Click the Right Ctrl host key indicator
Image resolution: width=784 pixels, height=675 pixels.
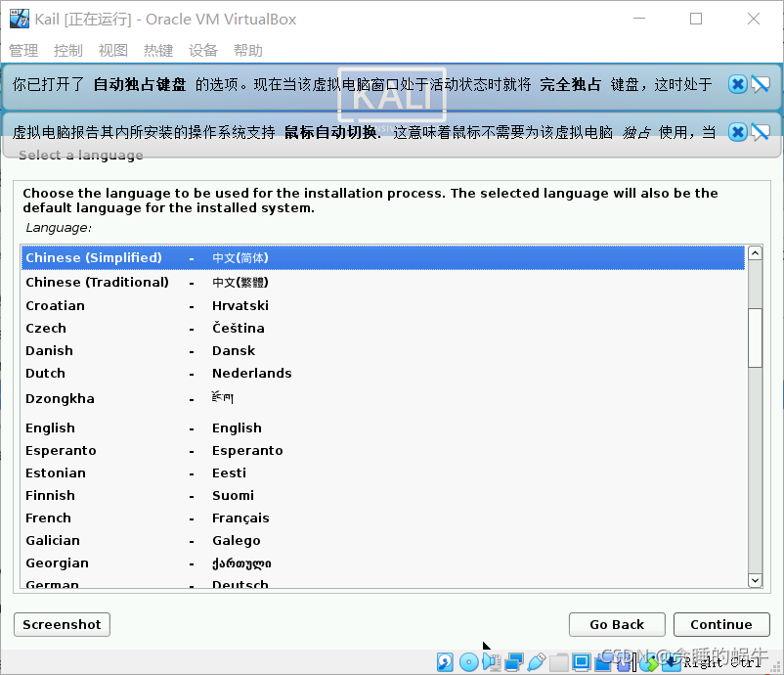(x=723, y=662)
